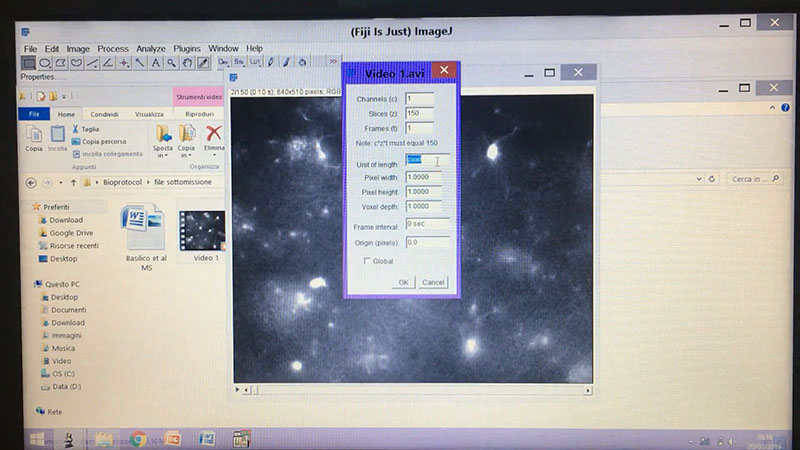800x450 pixels.
Task: Select the Magnifying glass zoom tool
Action: (x=171, y=63)
